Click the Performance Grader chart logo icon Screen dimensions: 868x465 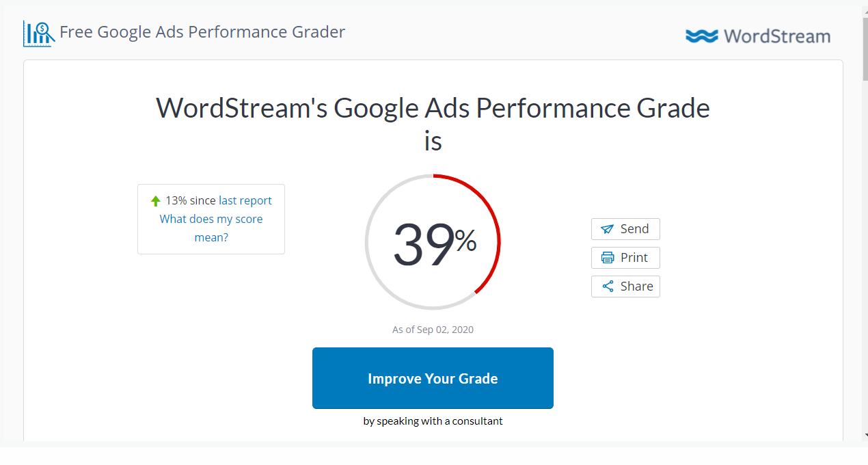pyautogui.click(x=39, y=34)
